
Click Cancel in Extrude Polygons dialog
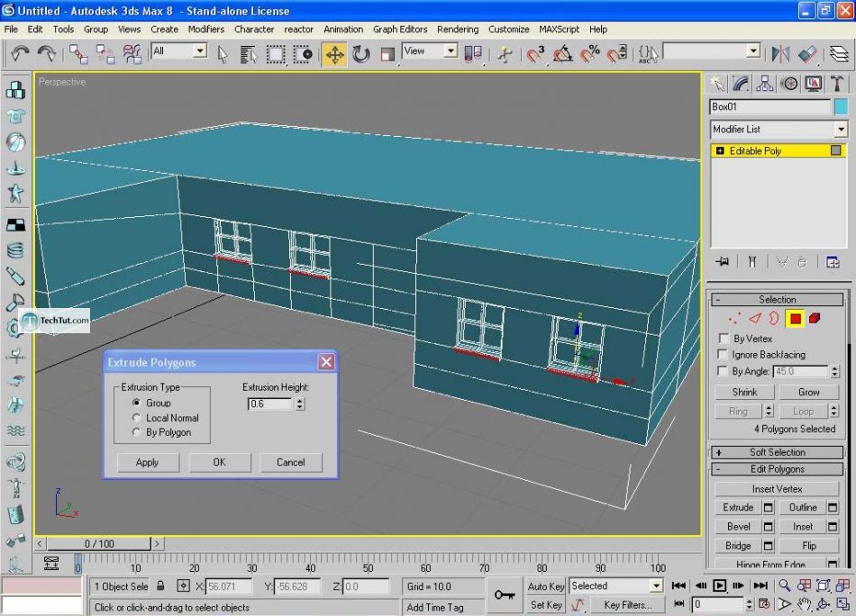[x=290, y=462]
